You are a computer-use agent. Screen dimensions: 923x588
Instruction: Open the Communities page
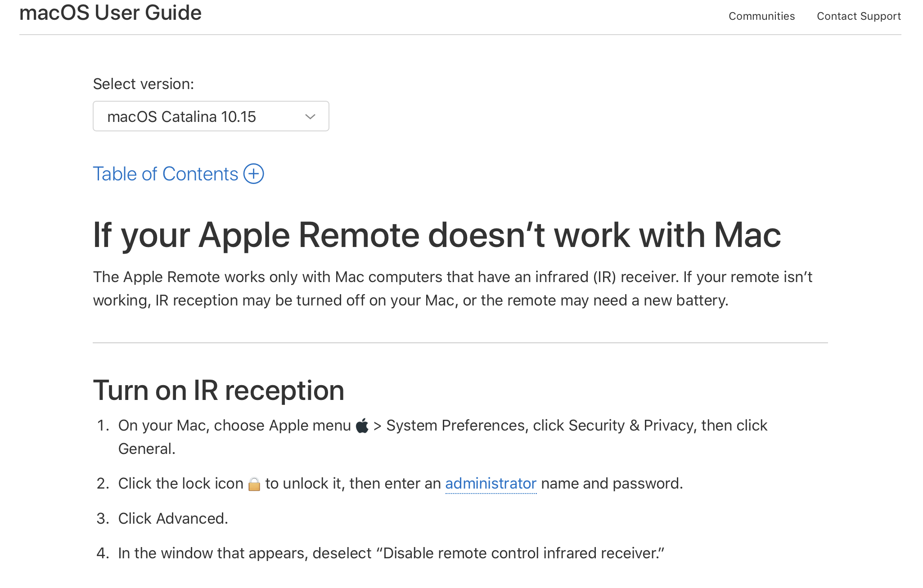click(761, 16)
